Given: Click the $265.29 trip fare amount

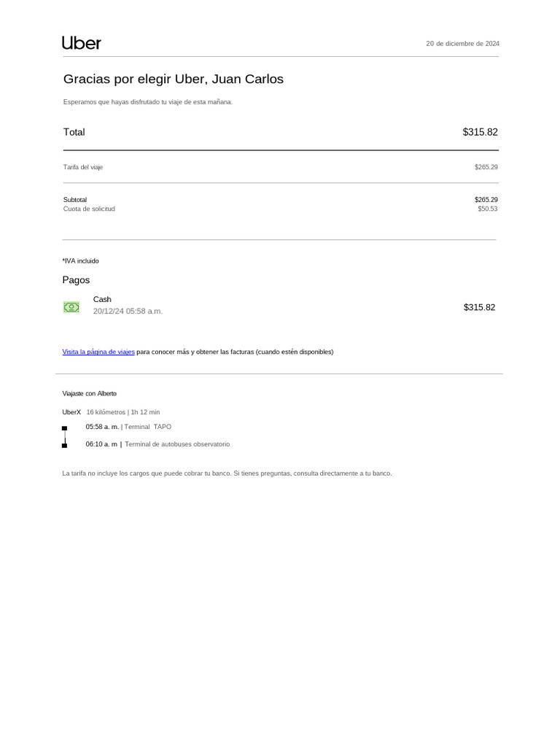Looking at the screenshot, I should coord(486,167).
